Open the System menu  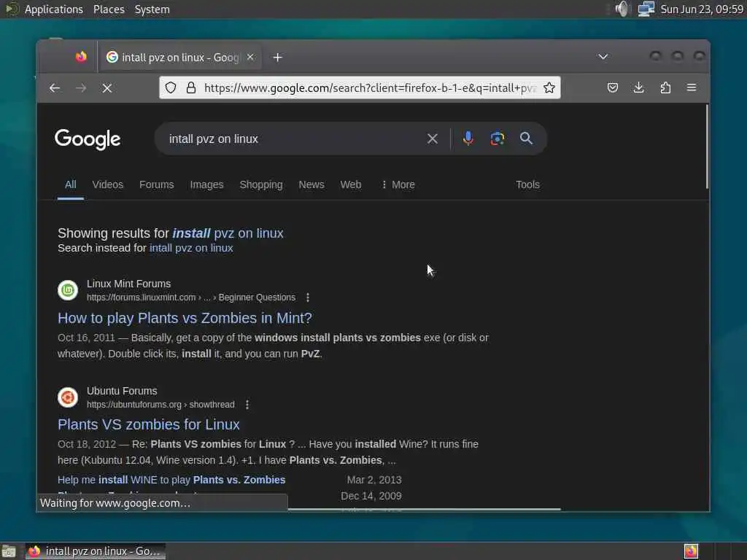click(152, 9)
